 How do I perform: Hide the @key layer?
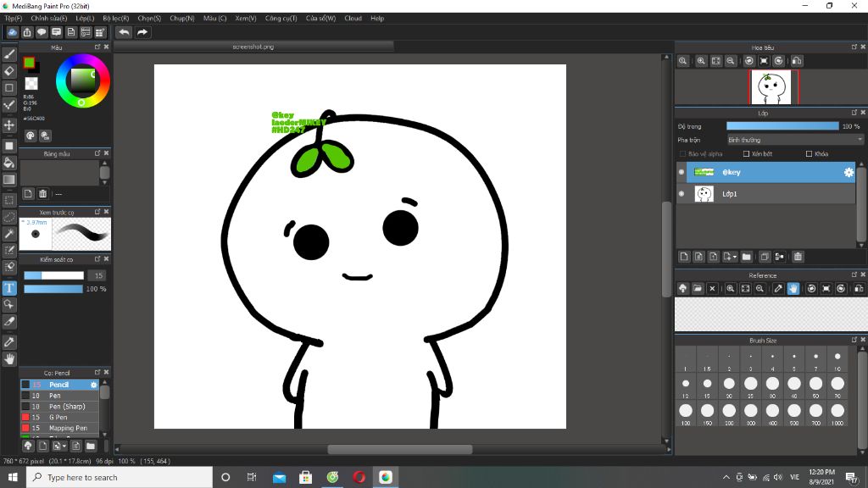click(682, 172)
